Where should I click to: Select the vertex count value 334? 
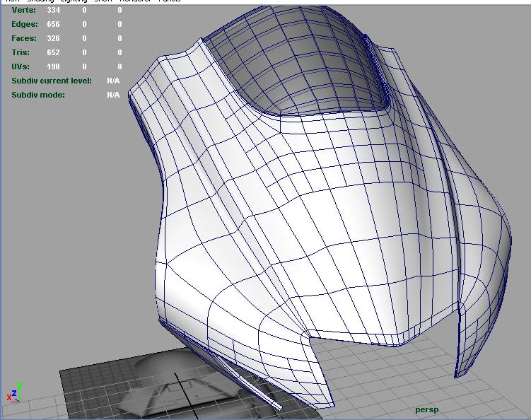(53, 10)
